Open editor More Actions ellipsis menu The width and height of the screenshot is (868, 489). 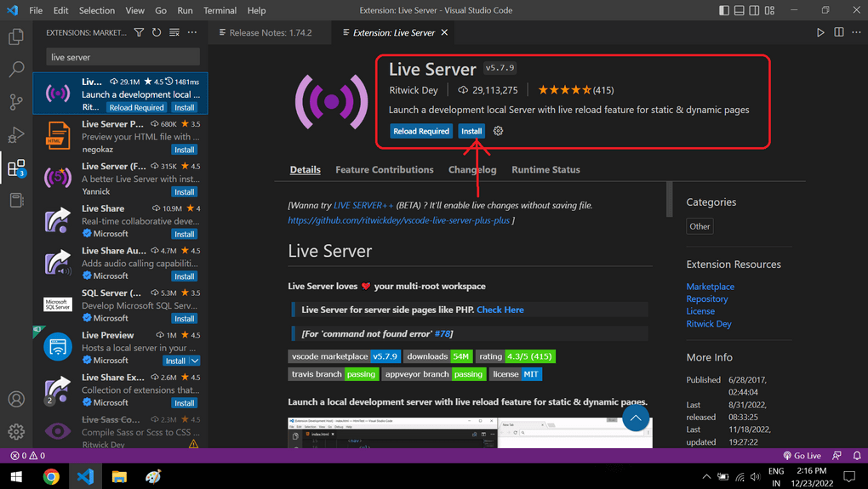click(855, 32)
